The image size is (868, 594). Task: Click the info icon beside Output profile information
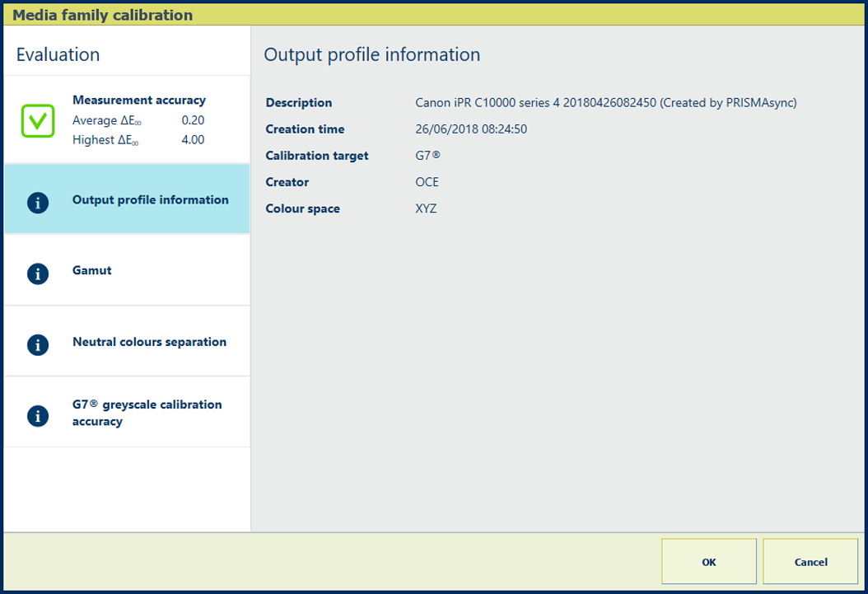coord(38,203)
